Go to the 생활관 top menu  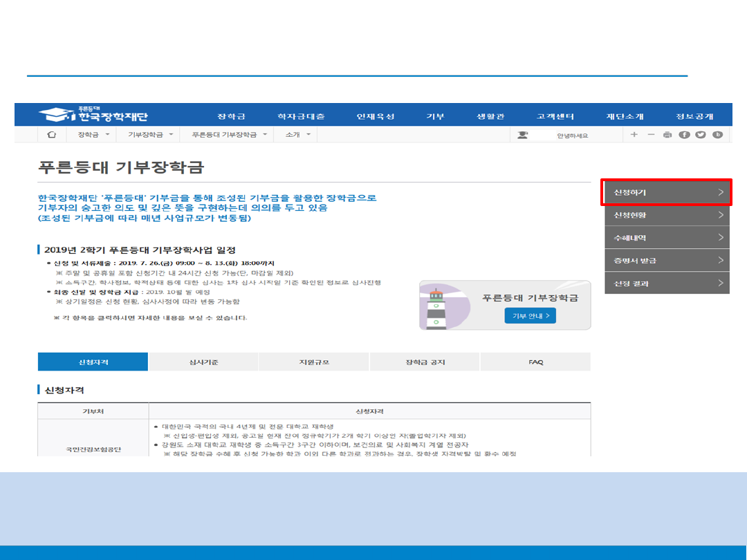[x=490, y=117]
